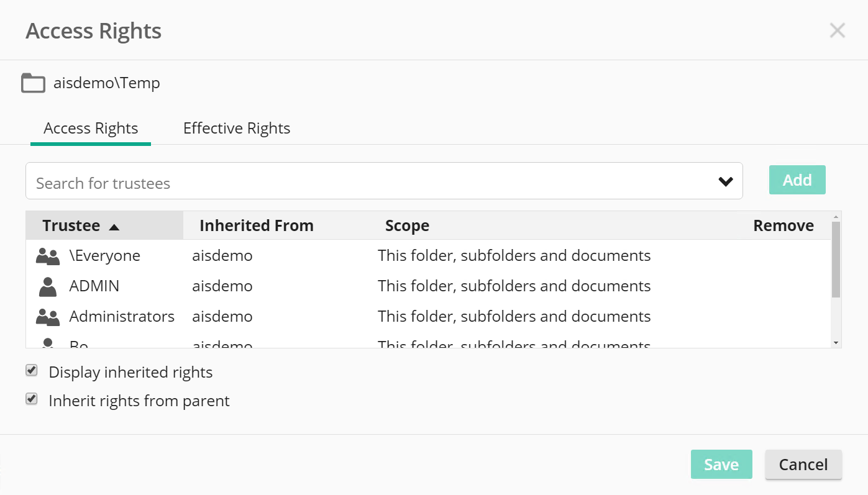Click the aisdemo\Temp folder icon
Screen dimensions: 868x495
34,83
